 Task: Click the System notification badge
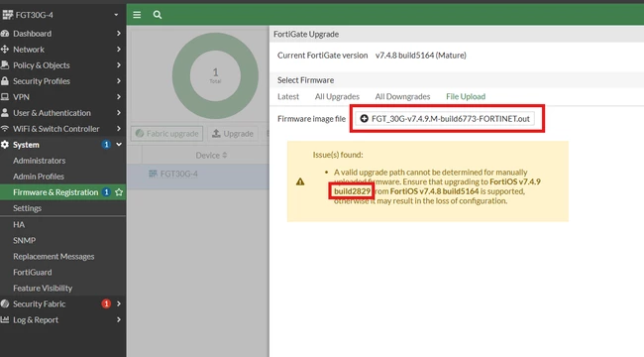point(106,145)
